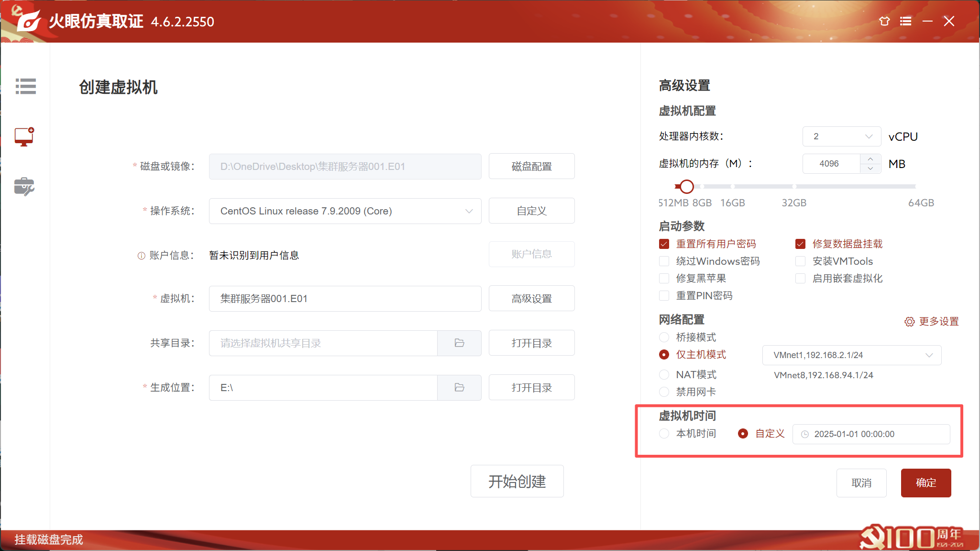This screenshot has height=551, width=980.
Task: Choose 本机时间 radio option
Action: click(664, 434)
